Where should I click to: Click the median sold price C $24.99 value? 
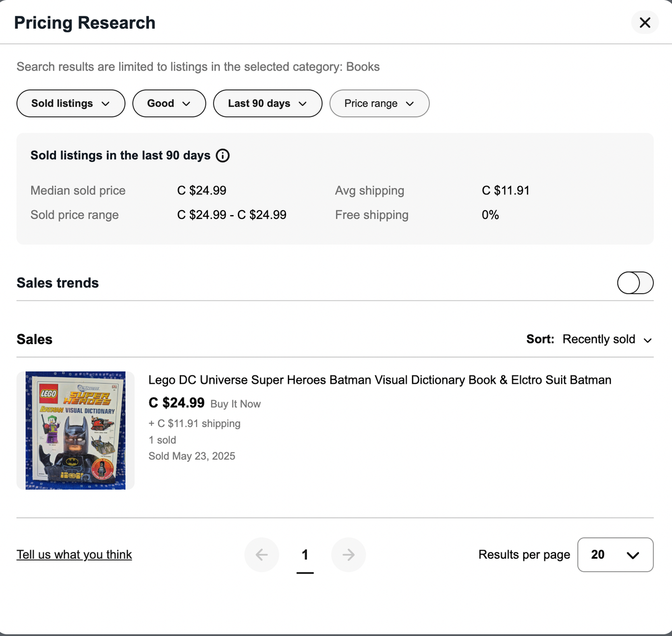[202, 191]
